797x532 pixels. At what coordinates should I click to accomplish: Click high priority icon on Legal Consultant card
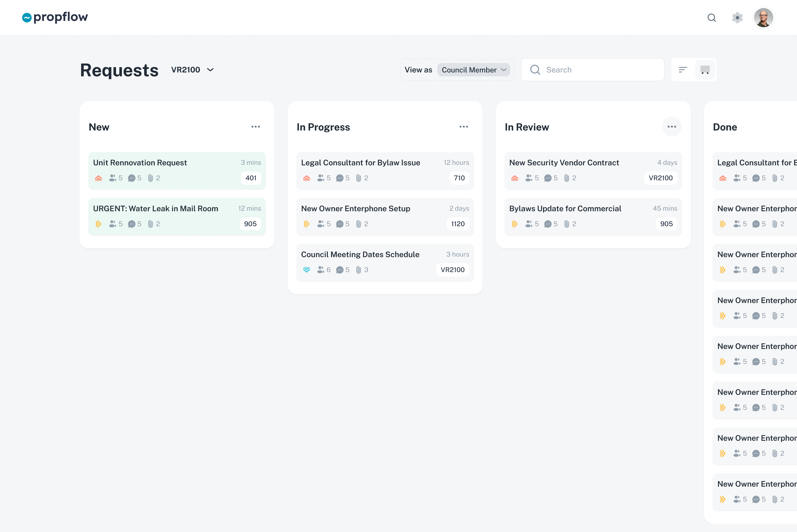coord(306,178)
